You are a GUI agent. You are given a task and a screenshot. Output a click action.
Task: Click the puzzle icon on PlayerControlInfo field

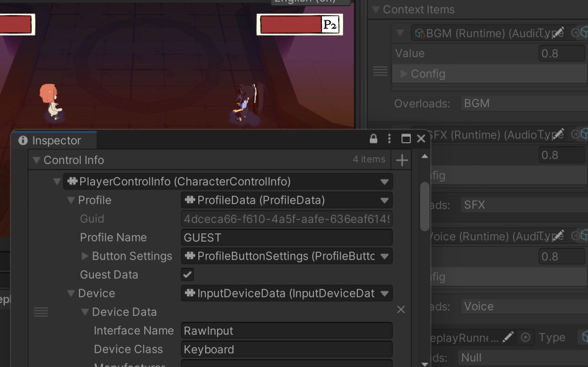pyautogui.click(x=72, y=181)
